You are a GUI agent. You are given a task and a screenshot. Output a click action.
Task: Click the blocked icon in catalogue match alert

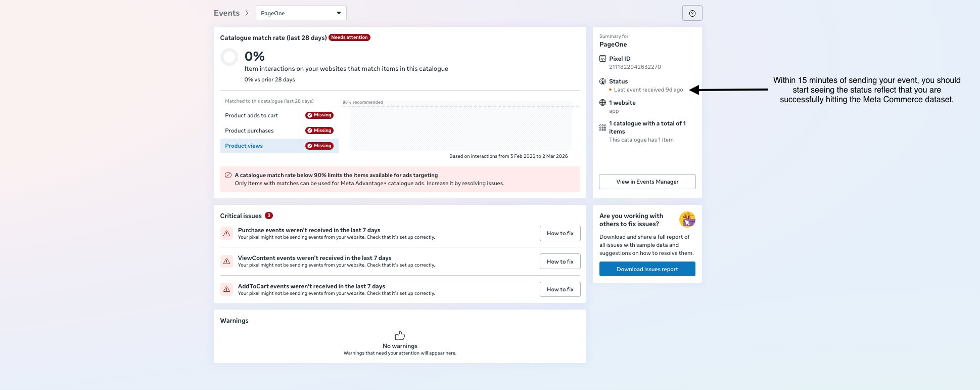pyautogui.click(x=228, y=175)
